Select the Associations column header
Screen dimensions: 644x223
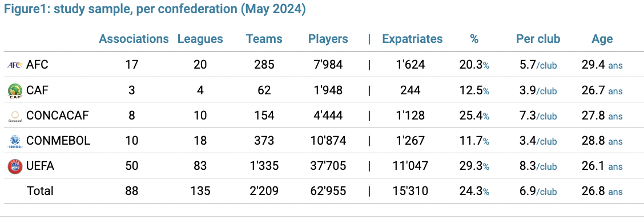coord(134,39)
